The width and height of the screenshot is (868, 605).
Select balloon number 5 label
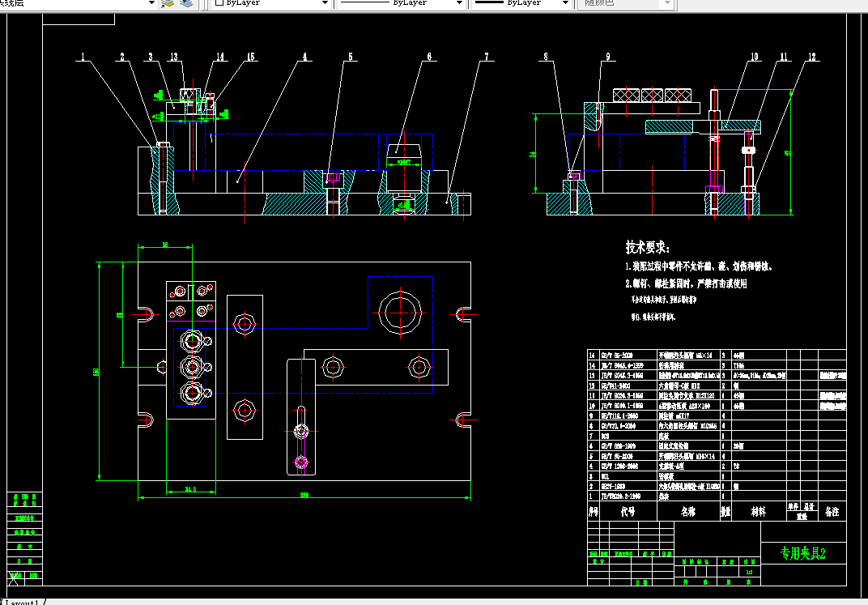tap(351, 57)
